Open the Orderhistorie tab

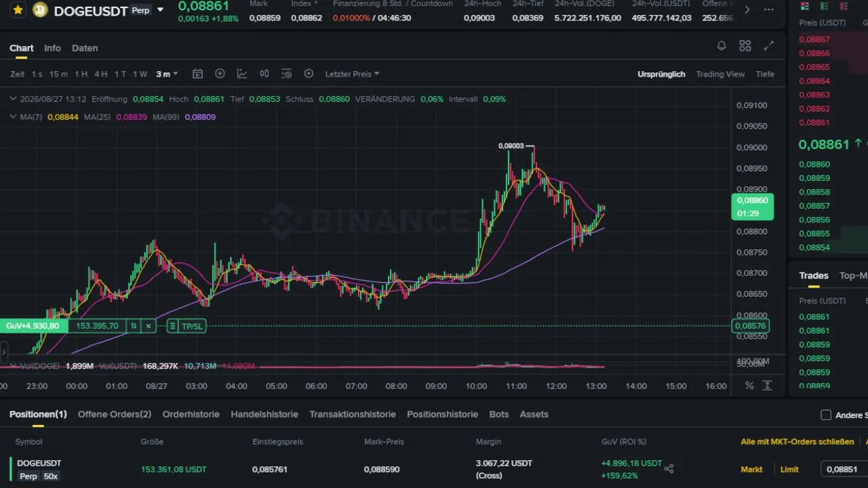click(x=191, y=414)
